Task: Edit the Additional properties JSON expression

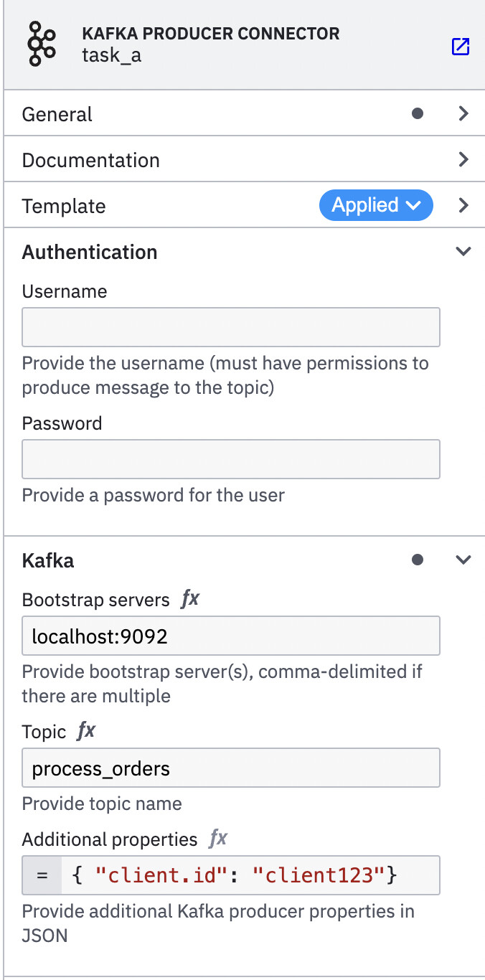Action: click(250, 875)
